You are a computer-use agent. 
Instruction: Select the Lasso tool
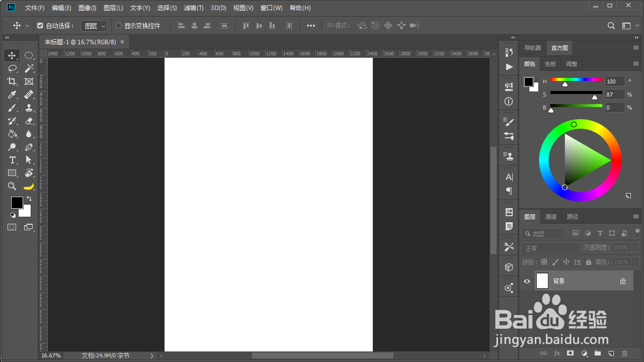[13, 68]
